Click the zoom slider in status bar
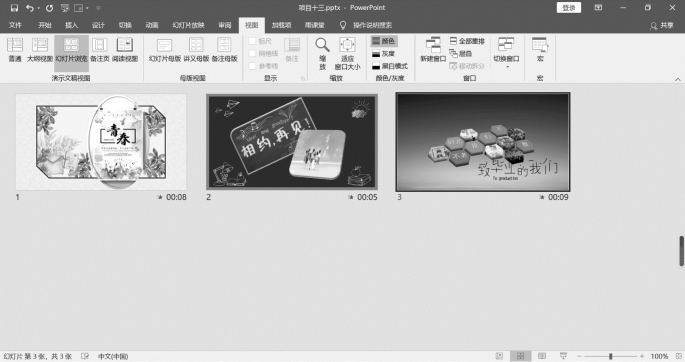 610,356
